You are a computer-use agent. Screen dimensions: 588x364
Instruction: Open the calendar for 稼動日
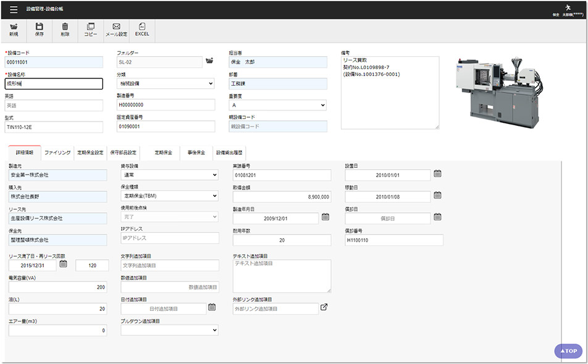[437, 195]
